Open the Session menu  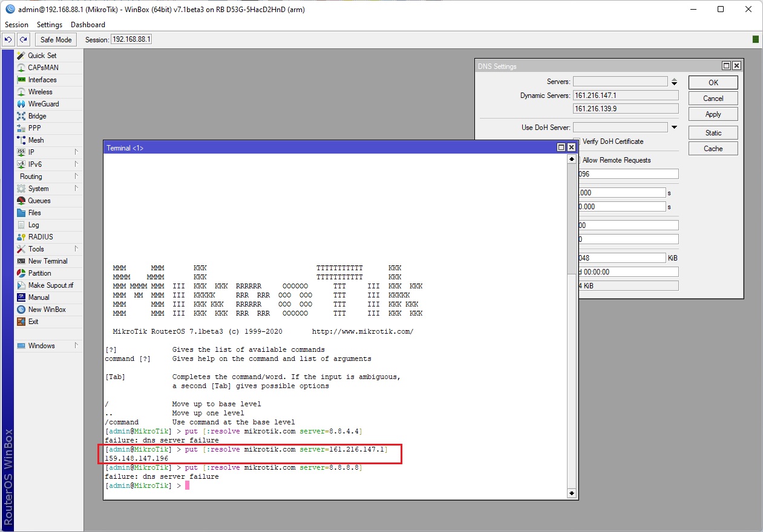pos(16,25)
